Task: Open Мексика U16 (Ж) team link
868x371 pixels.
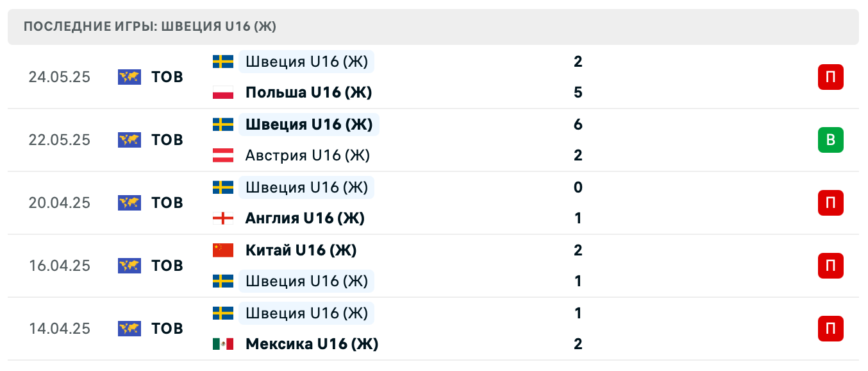Action: click(312, 344)
